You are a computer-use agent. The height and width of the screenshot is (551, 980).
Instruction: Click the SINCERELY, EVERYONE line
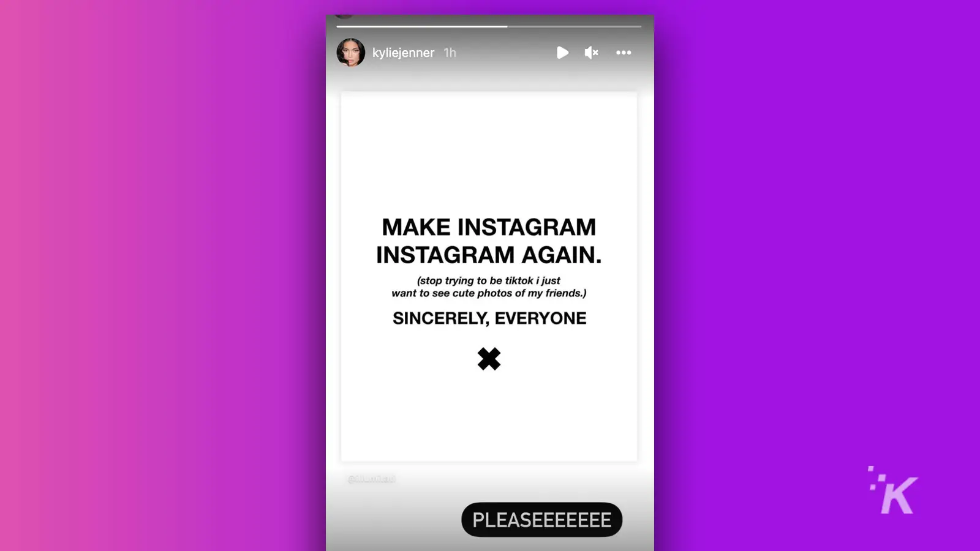[489, 318]
